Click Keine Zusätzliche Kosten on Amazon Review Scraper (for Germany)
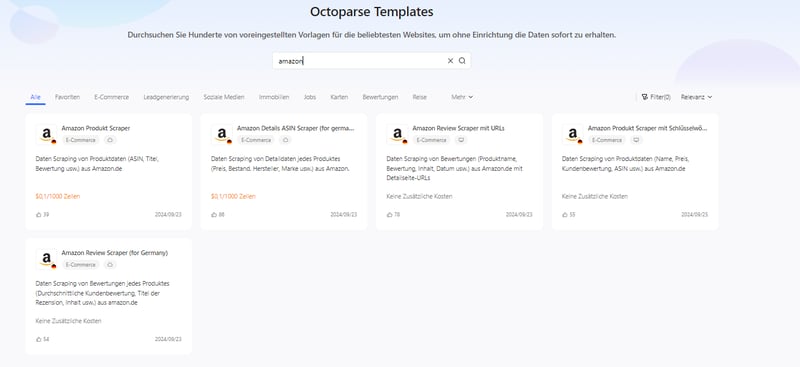800x367 pixels. [68, 321]
